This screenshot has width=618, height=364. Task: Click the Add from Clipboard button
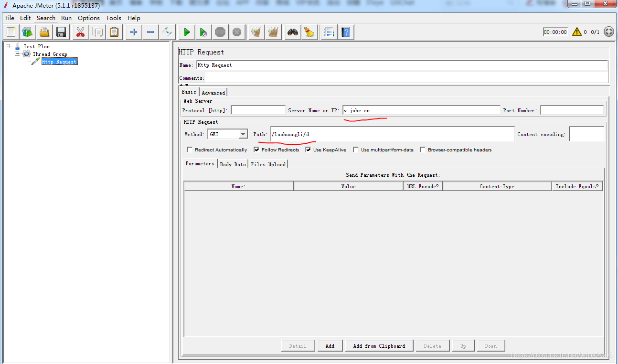point(379,346)
